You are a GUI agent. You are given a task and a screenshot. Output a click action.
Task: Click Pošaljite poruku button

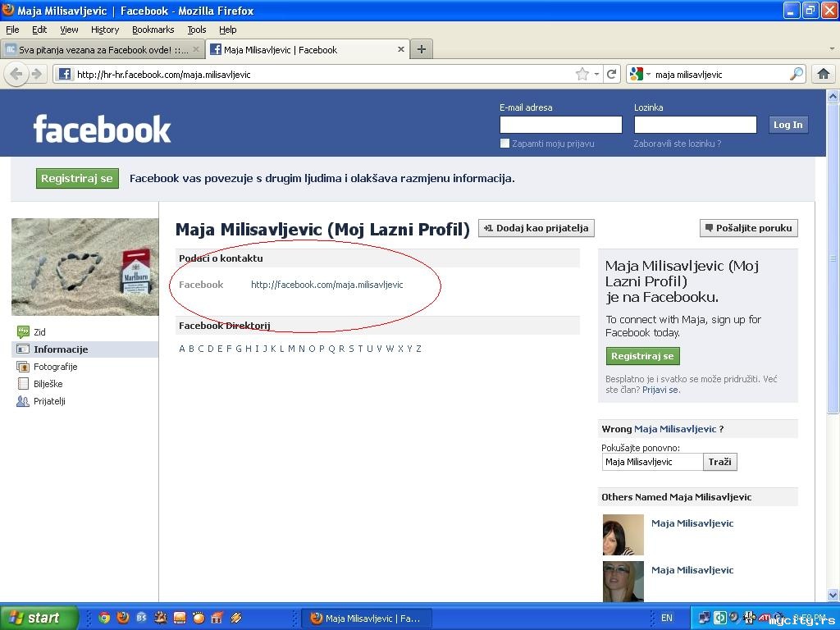(x=748, y=228)
